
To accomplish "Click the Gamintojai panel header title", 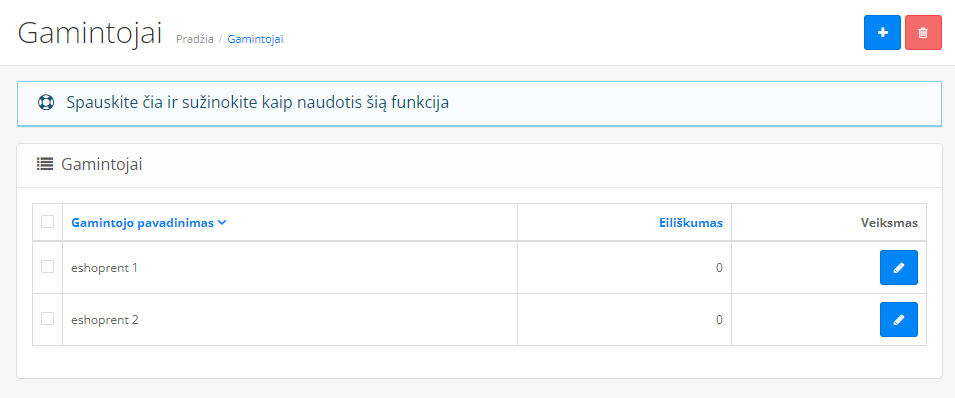I will coord(102,164).
